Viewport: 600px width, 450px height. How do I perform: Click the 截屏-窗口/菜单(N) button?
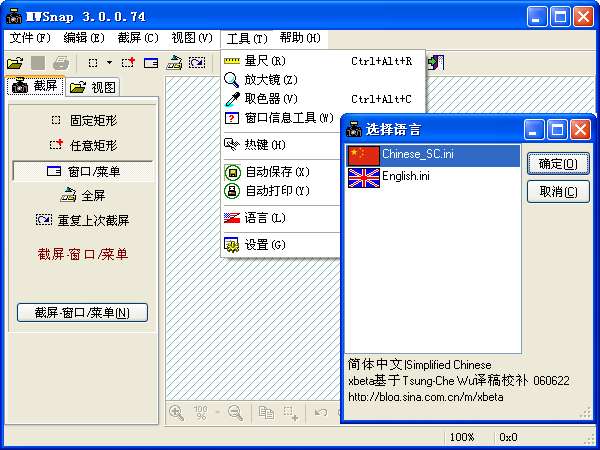tap(82, 313)
